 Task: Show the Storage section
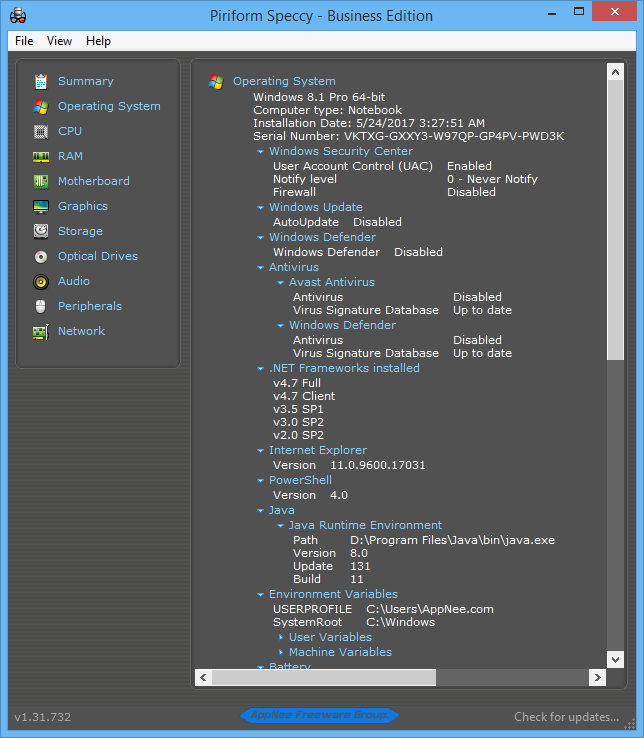[80, 231]
